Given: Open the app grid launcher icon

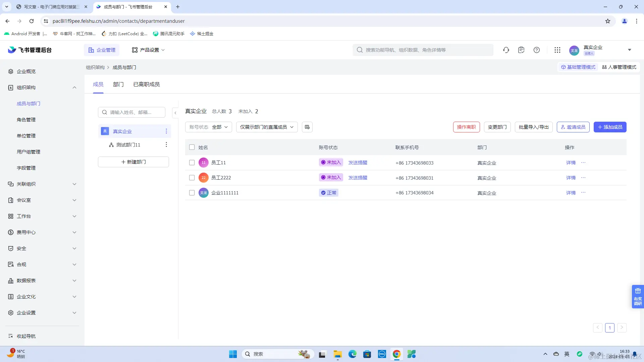Looking at the screenshot, I should point(557,50).
